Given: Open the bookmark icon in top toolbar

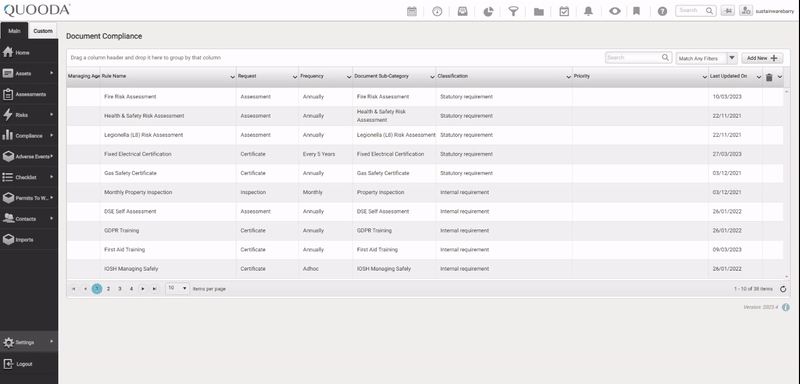Looking at the screenshot, I should pos(636,11).
